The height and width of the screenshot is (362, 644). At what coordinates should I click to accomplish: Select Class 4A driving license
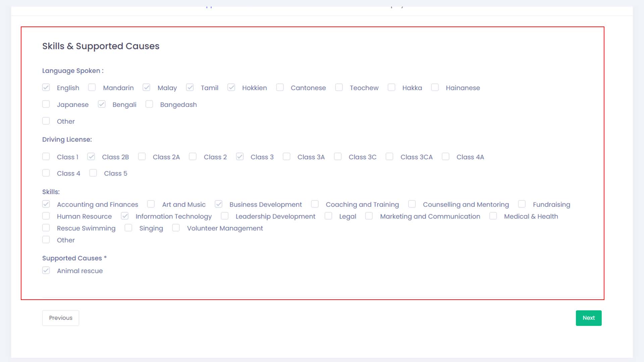click(445, 157)
